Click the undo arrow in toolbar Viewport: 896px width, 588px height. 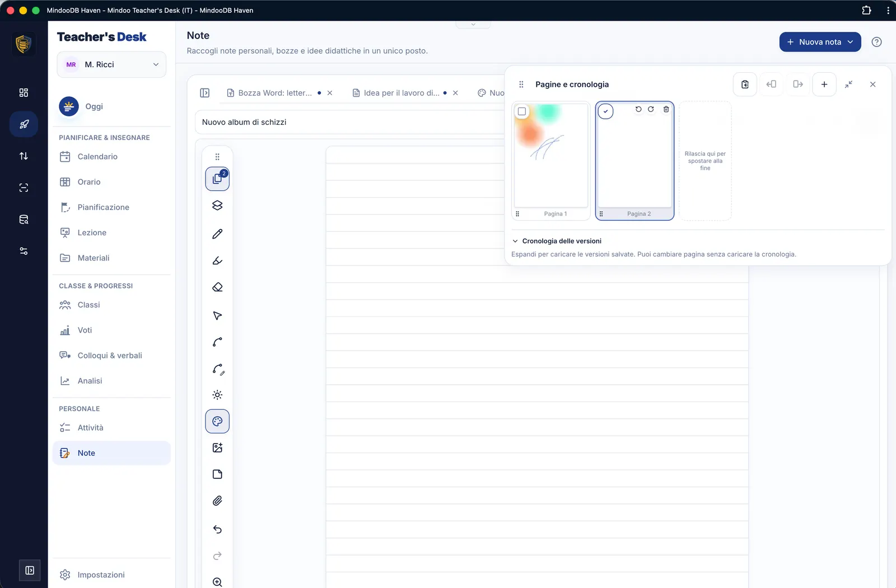(217, 529)
